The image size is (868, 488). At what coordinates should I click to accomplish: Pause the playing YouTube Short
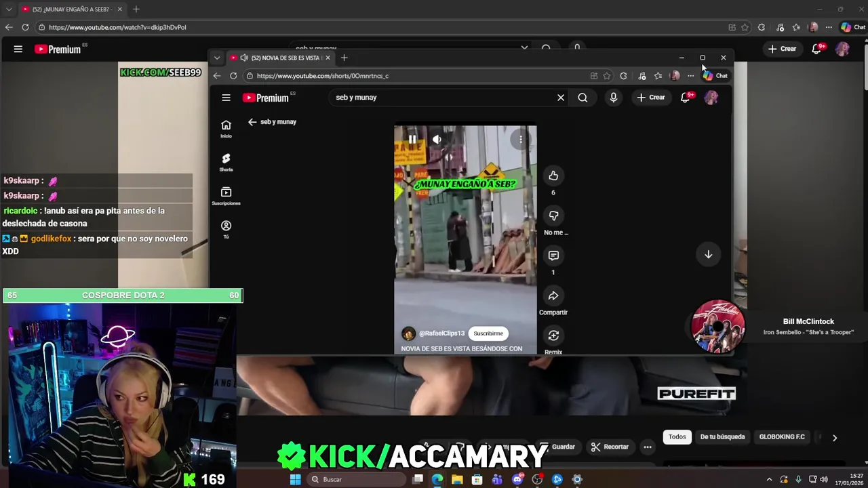point(412,140)
